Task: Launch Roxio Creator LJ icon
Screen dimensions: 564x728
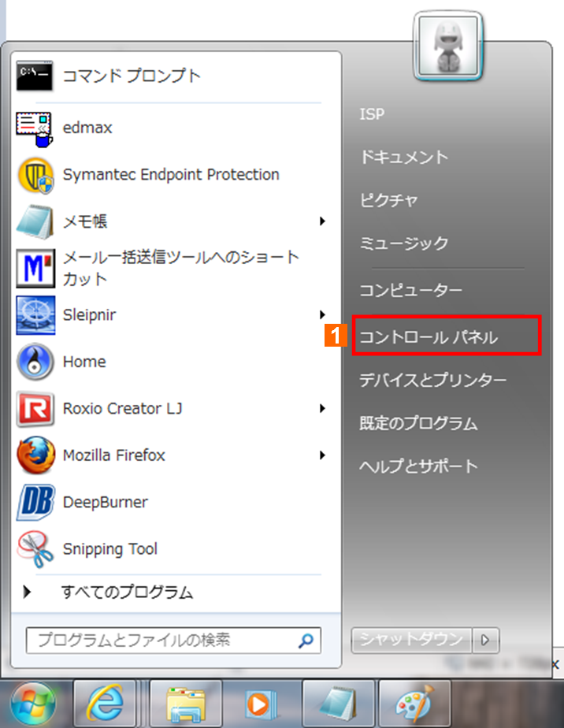Action: (x=35, y=409)
